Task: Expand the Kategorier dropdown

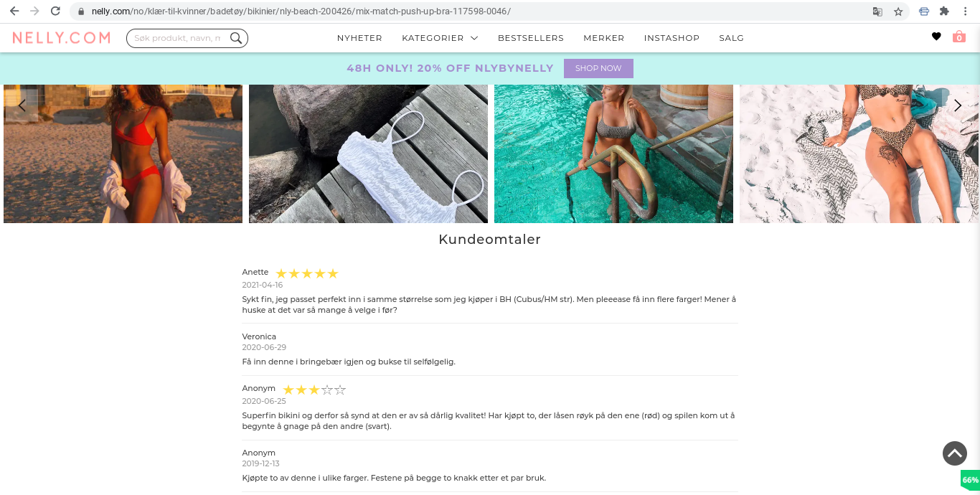Action: [440, 38]
